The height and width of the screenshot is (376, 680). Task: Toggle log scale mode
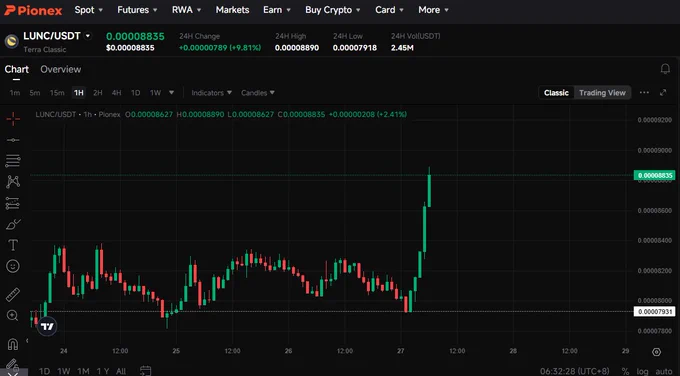[x=642, y=371]
